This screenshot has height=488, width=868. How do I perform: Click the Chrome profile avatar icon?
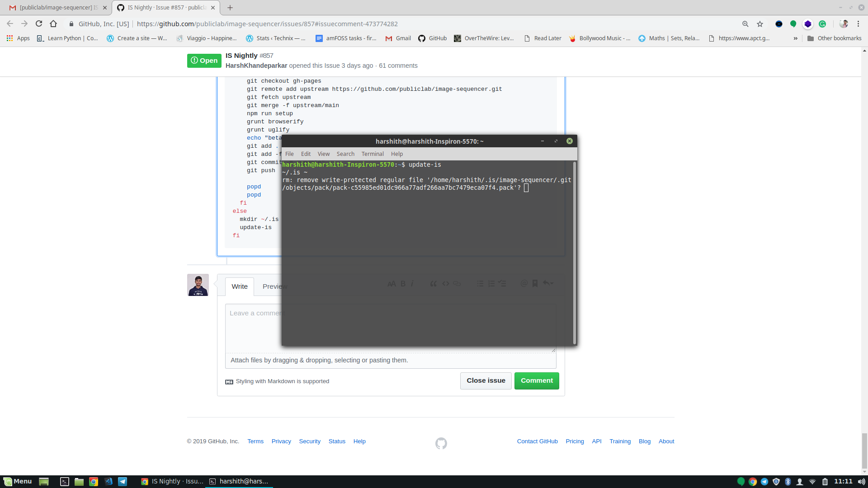tap(844, 24)
